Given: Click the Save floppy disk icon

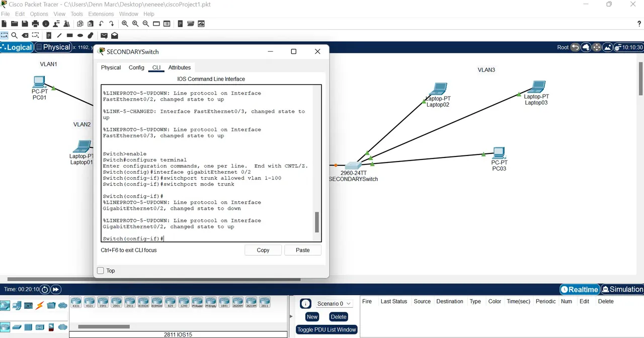Looking at the screenshot, I should tap(25, 24).
